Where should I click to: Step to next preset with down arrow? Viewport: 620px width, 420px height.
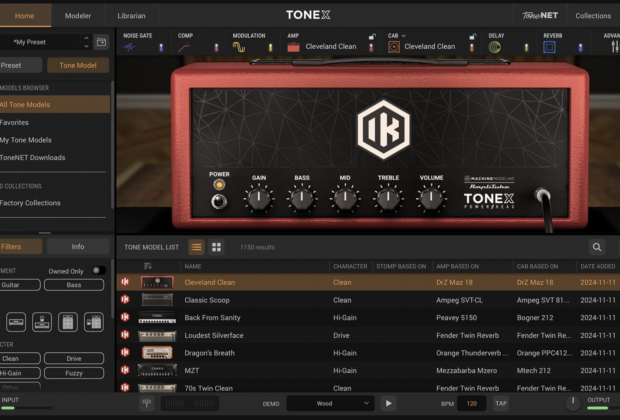86,46
